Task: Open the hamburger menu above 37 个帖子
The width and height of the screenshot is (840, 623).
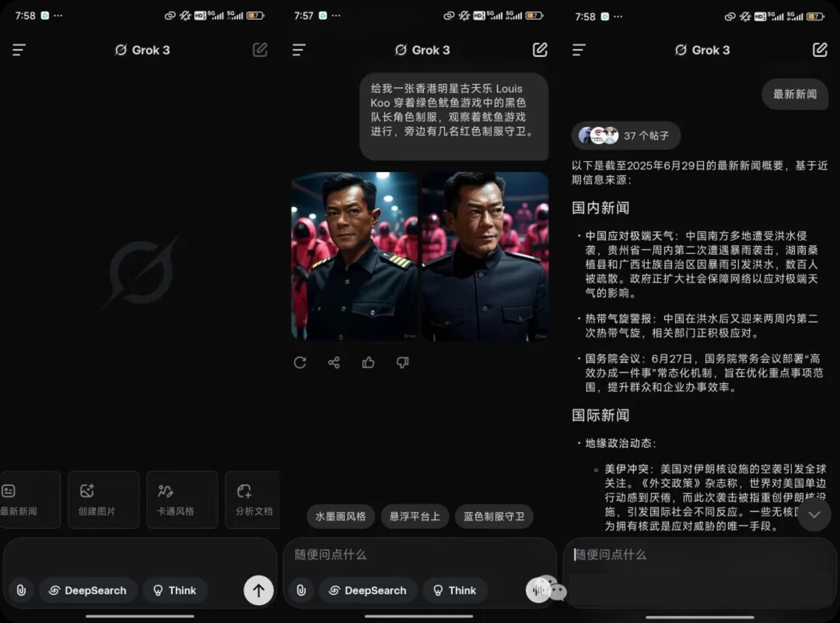Action: 579,50
